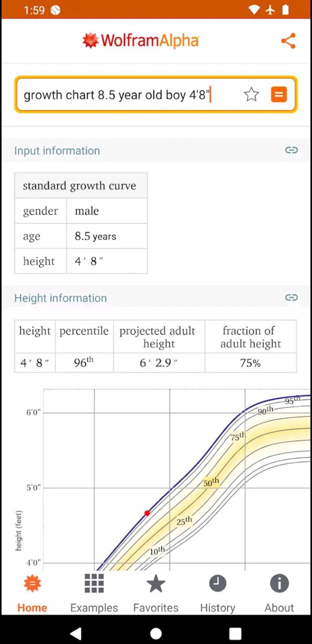Viewport: 312px width, 644px height.
Task: Tap the red data point on chart
Action: coord(147,513)
